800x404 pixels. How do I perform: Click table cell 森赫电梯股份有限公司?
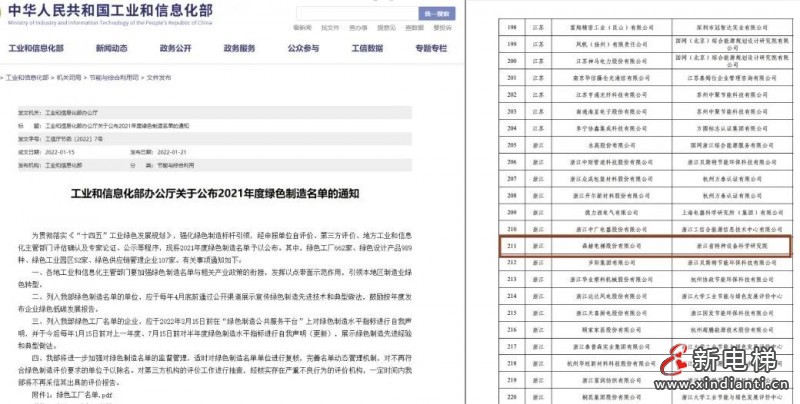pos(611,246)
